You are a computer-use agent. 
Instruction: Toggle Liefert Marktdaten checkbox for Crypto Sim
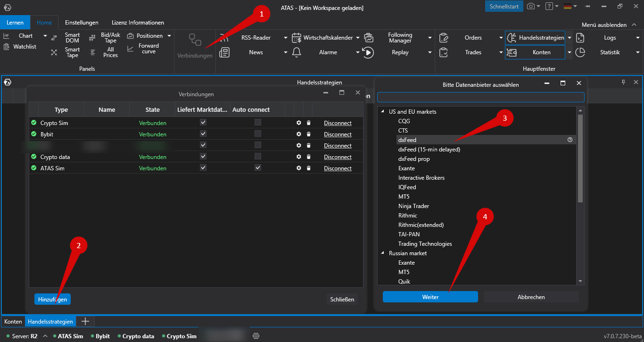tap(203, 122)
